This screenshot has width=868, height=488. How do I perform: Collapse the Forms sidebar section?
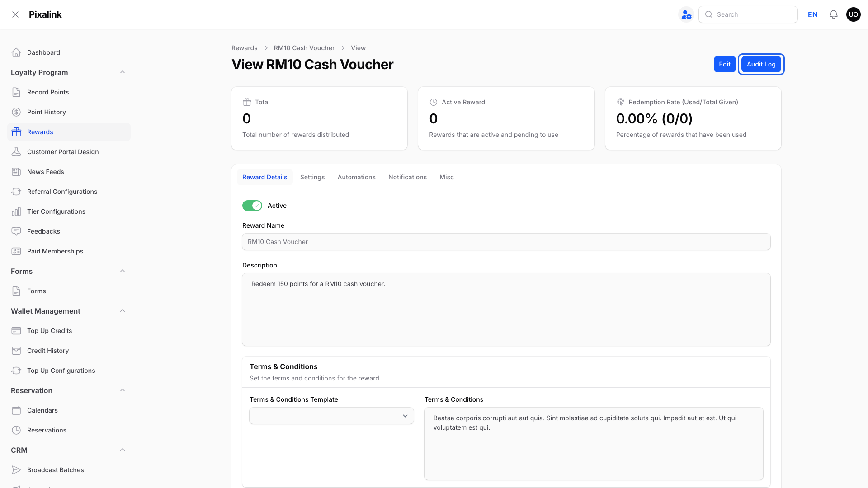(123, 271)
